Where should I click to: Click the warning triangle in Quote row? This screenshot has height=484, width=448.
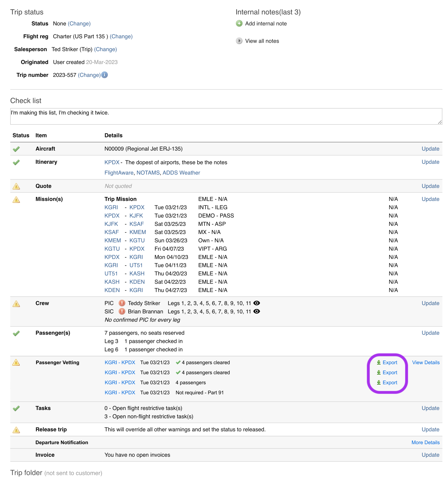[16, 186]
